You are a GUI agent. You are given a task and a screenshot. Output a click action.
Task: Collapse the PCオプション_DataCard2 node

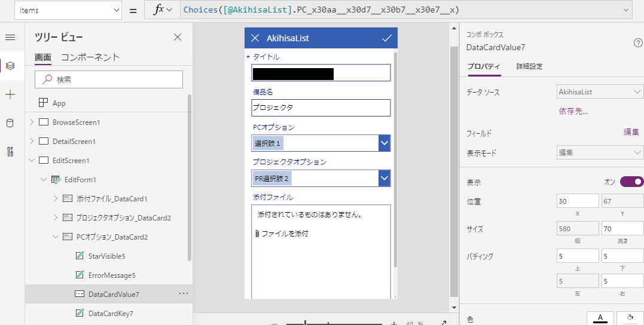[x=56, y=237]
